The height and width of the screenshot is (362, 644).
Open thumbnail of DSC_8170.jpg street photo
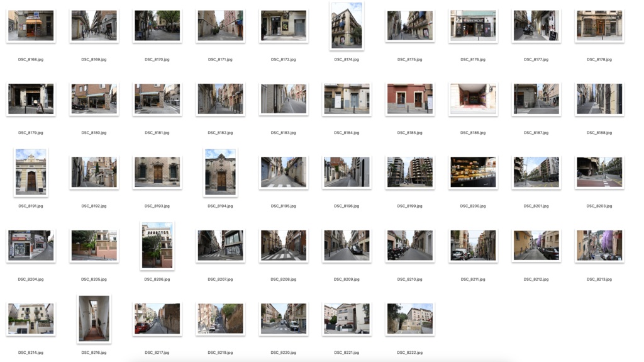(x=157, y=26)
